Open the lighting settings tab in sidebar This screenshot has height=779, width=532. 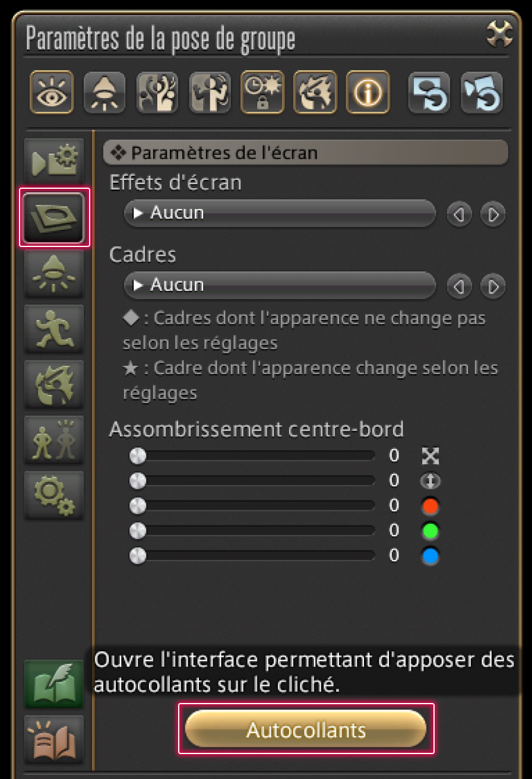(x=54, y=274)
